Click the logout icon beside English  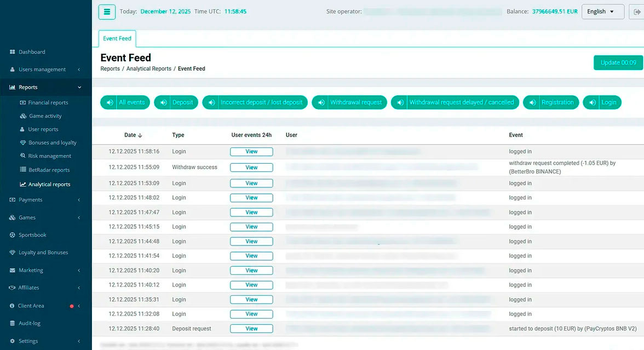coord(636,12)
